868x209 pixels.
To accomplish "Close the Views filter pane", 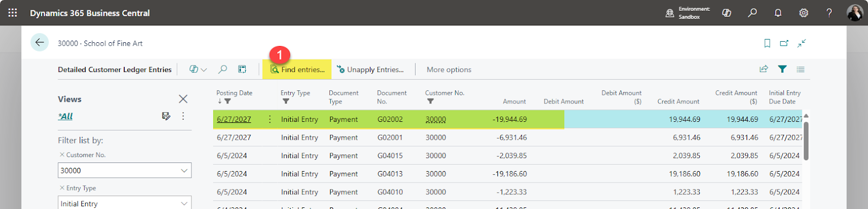I will [x=183, y=99].
